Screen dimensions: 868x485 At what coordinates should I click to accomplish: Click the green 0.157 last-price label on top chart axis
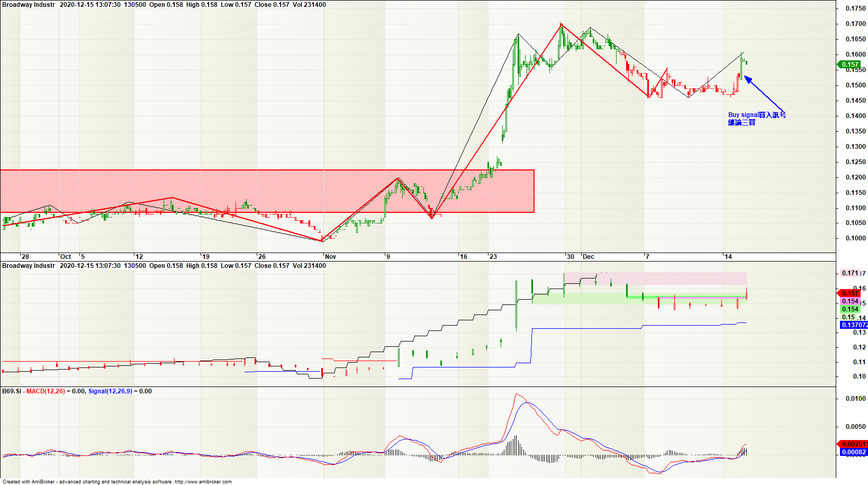[851, 65]
